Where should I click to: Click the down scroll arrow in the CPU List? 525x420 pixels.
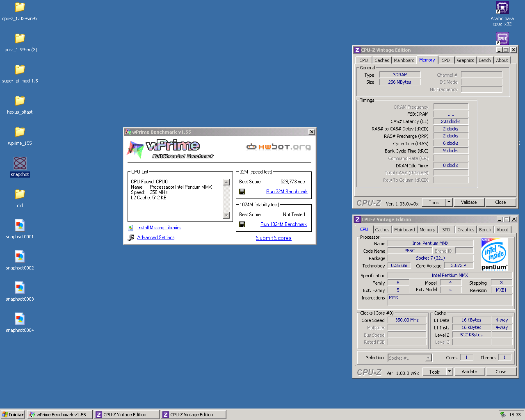[226, 215]
